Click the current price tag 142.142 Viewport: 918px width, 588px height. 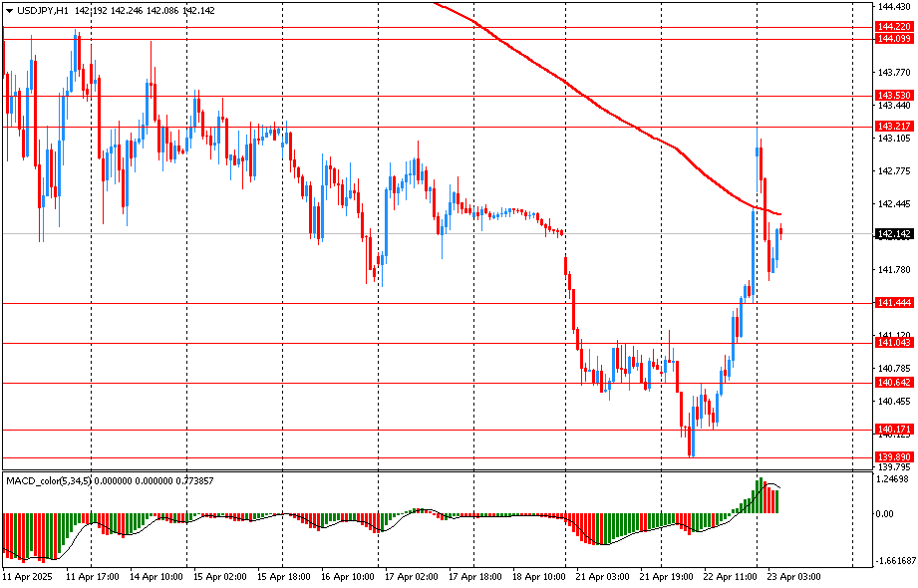pos(892,234)
